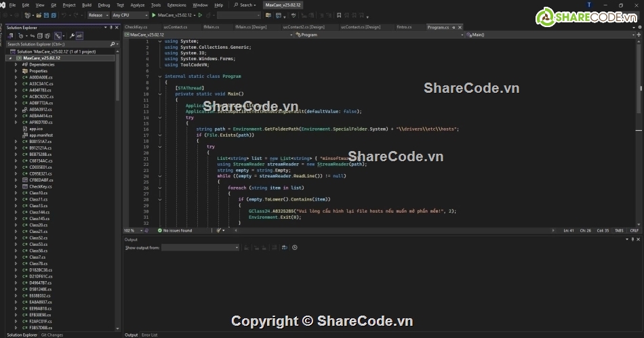Open the Program class navigation dropdown
Viewport: 644px width, 338px height.
(380, 35)
